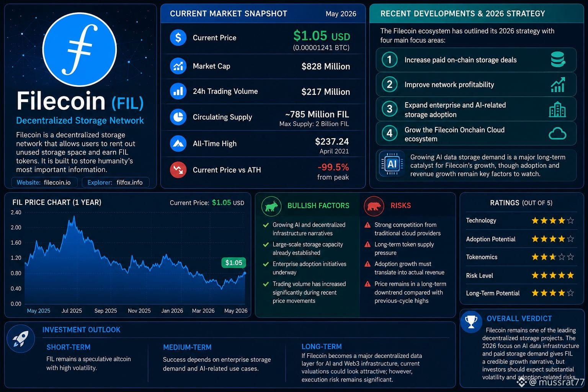588x392 pixels.
Task: Click the cloud icon for Onchain Cloud
Action: click(557, 134)
